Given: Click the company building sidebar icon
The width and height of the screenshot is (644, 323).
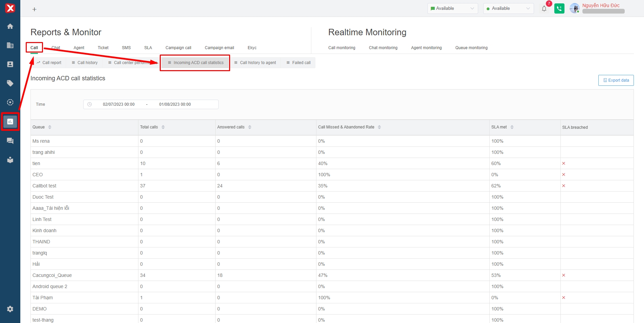Looking at the screenshot, I should tap(10, 45).
